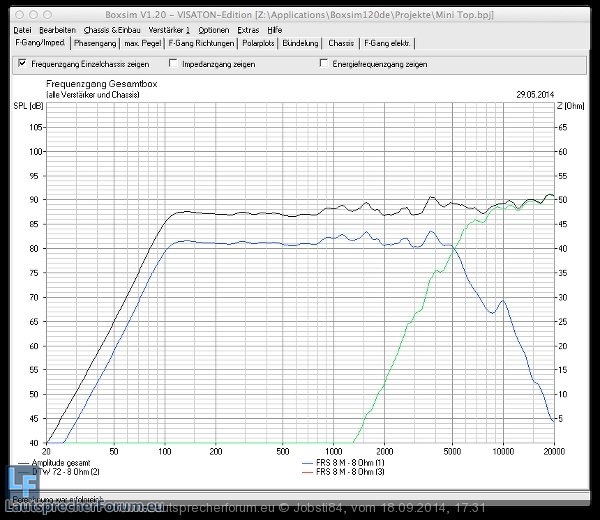Go to the F-Gang Richtungen tab
The height and width of the screenshot is (520, 600).
(x=202, y=44)
